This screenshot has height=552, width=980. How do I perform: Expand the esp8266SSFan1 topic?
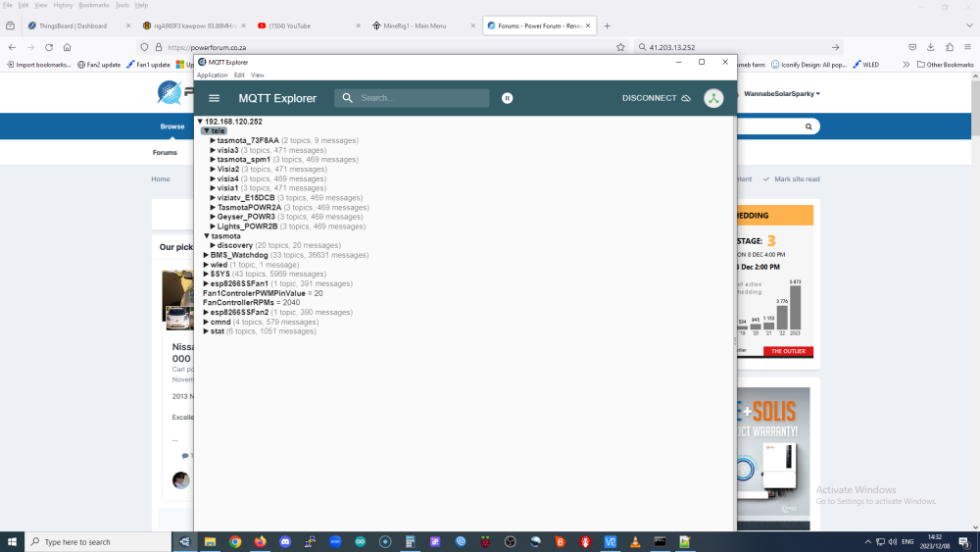point(206,283)
